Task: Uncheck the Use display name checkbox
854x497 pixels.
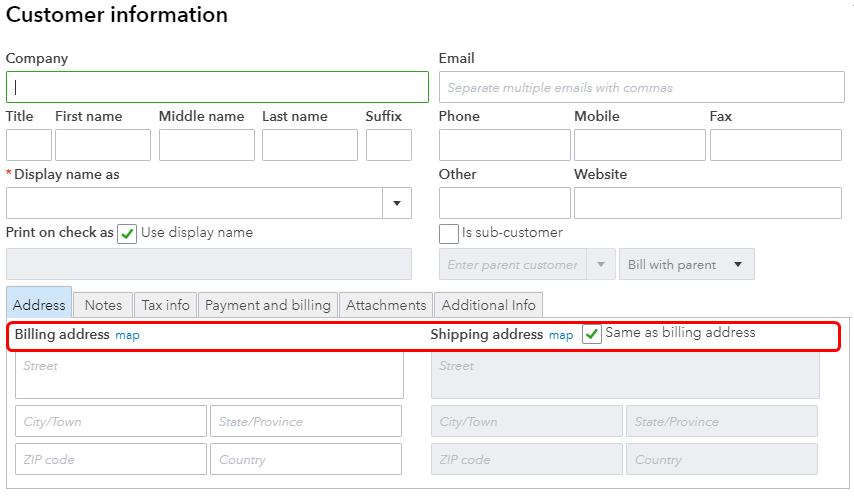Action: pos(127,234)
